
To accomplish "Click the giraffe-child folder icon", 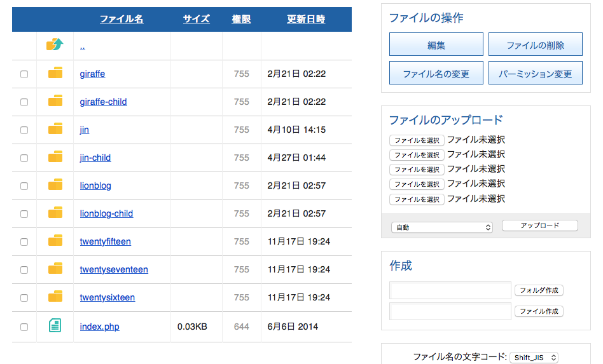I will coord(55,101).
